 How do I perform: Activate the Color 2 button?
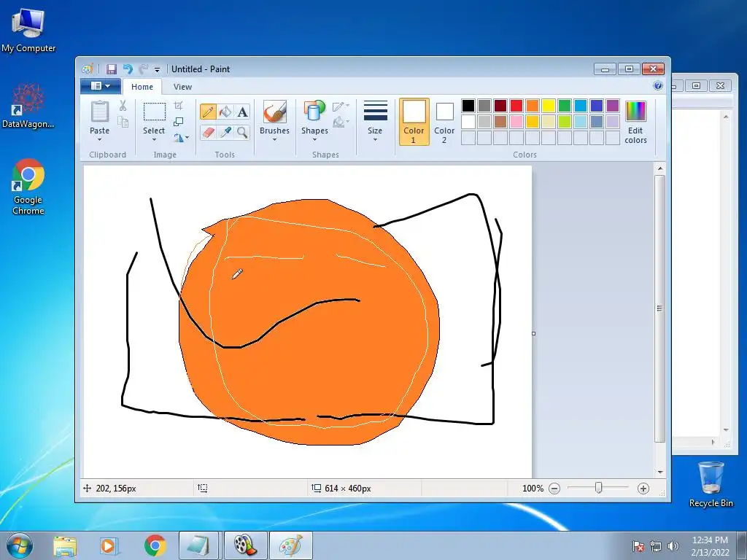coord(444,122)
